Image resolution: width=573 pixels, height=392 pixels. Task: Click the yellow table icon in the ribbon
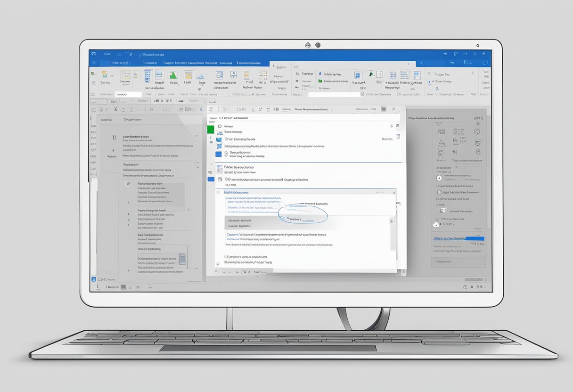pyautogui.click(x=188, y=75)
